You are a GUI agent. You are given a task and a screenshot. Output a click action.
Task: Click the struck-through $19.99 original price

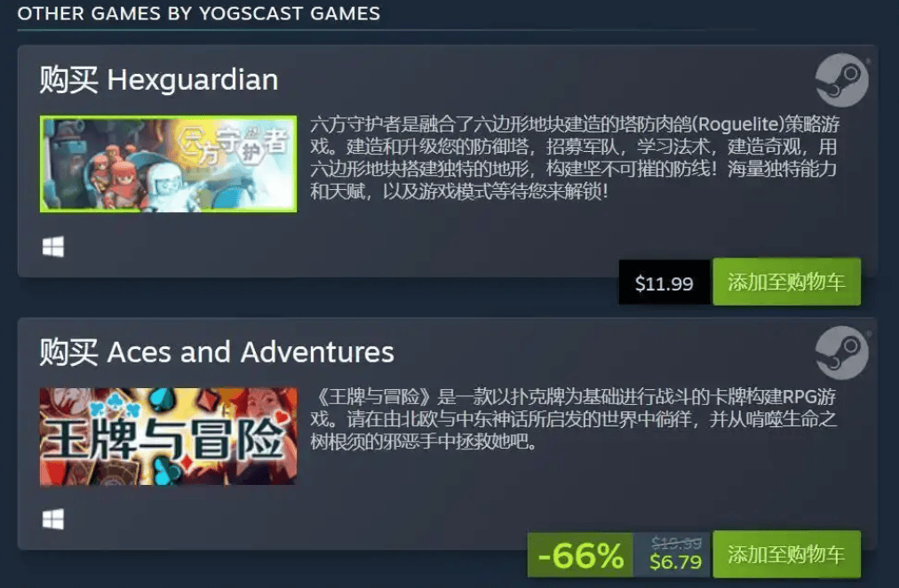coord(677,543)
